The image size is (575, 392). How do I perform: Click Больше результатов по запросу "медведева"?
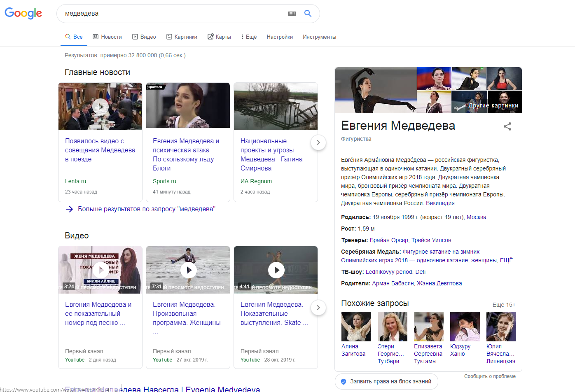click(x=146, y=209)
